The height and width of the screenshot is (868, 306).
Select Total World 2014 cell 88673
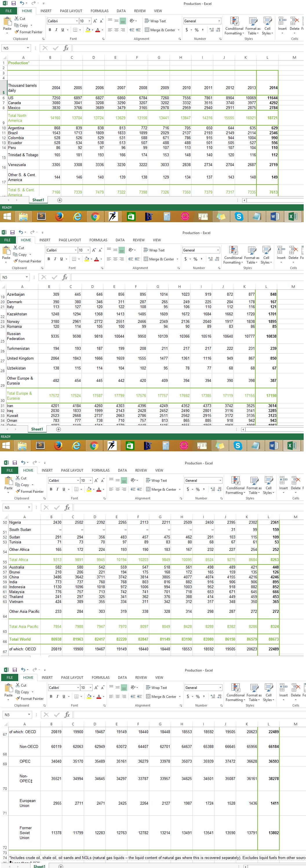tap(269, 639)
